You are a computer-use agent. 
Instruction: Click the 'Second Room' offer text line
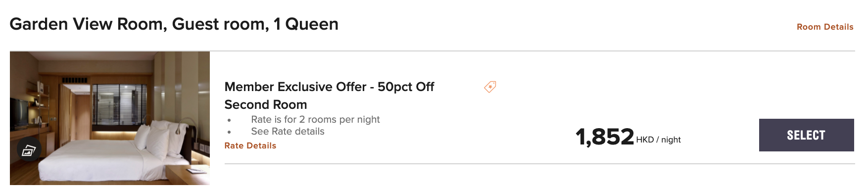266,104
